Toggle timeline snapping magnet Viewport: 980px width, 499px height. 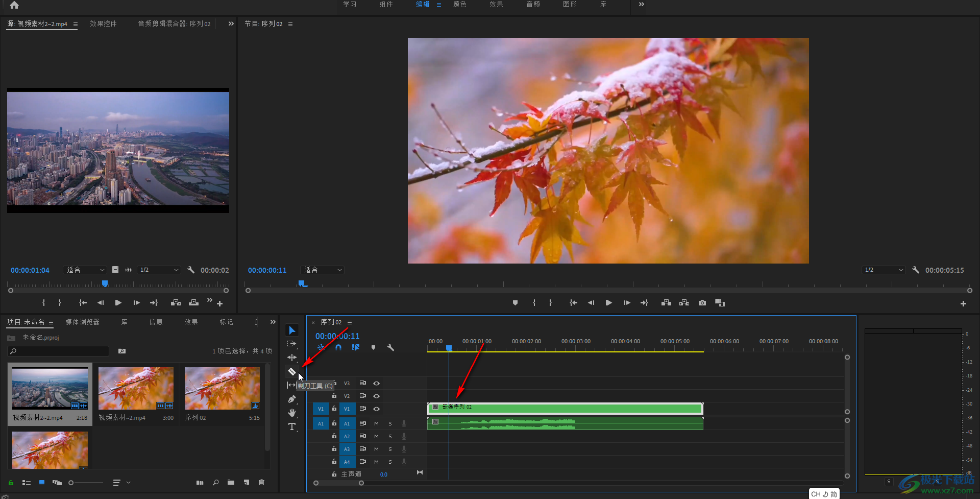tap(338, 347)
